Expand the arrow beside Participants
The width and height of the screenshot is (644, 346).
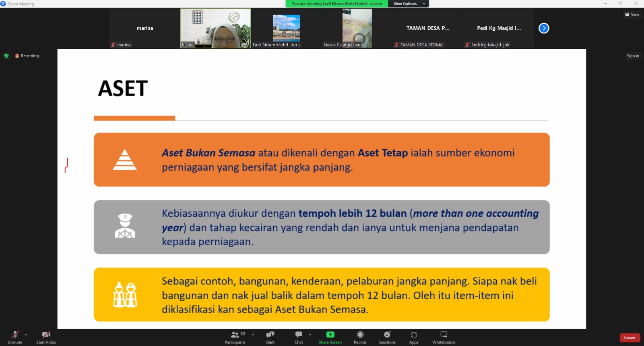pyautogui.click(x=253, y=334)
